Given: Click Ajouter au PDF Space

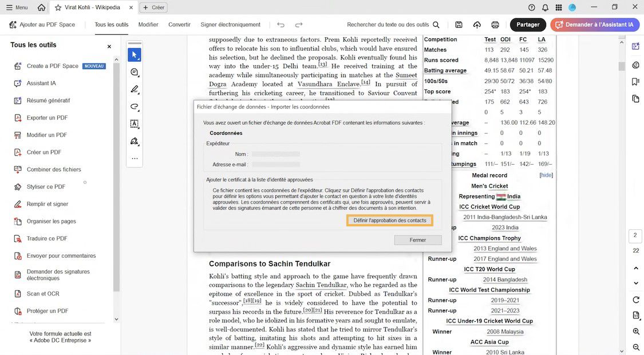Looking at the screenshot, I should [42, 25].
